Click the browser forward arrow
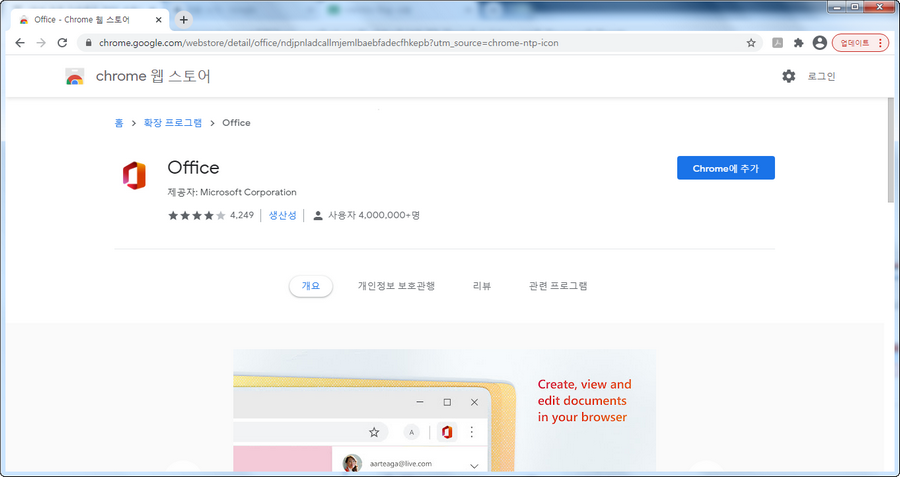900x477 pixels. [41, 43]
